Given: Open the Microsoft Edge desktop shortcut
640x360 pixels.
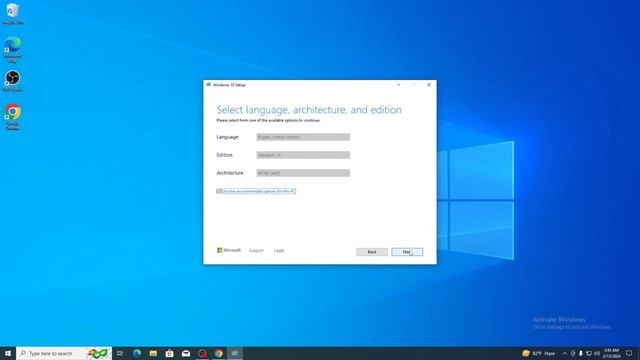Looking at the screenshot, I should 13,49.
